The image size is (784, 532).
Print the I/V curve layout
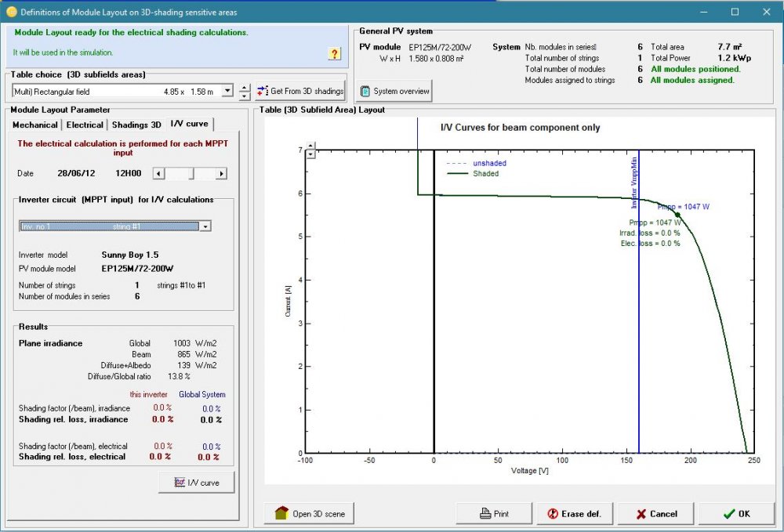(x=494, y=514)
